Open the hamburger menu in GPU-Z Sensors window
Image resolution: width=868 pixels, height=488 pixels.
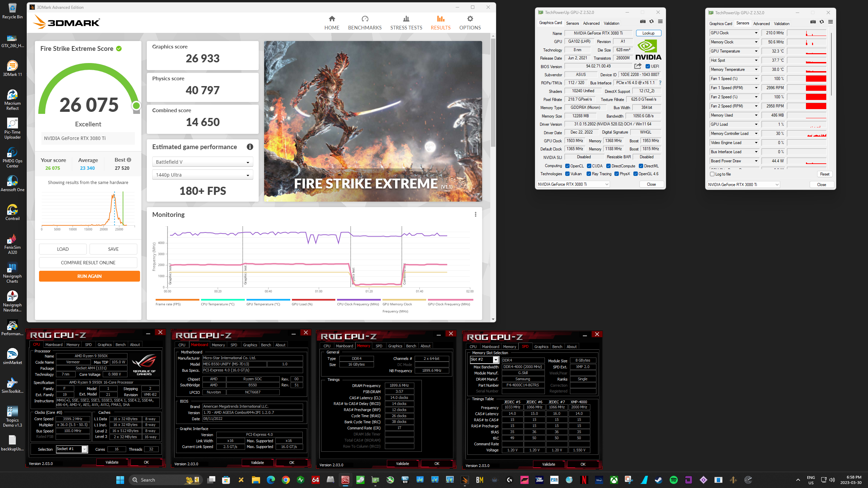[x=830, y=22]
